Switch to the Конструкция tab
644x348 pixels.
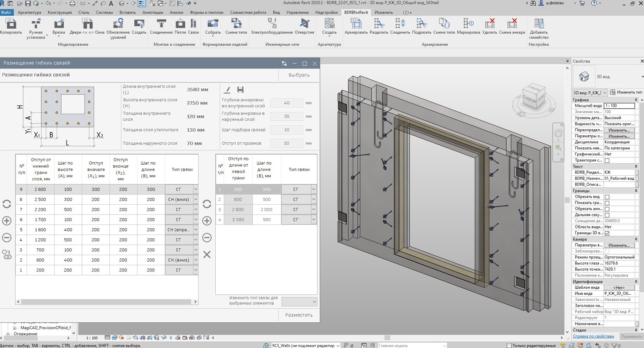tap(60, 12)
